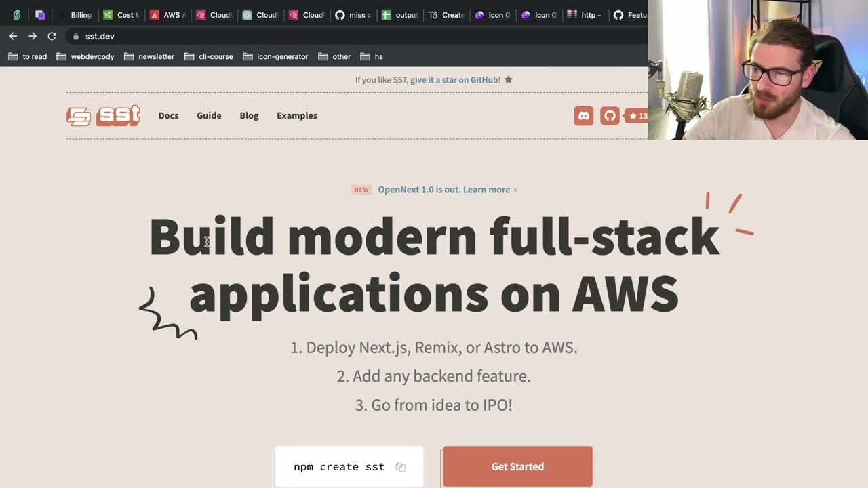Open the GitHub repository icon
The width and height of the screenshot is (868, 488).
(610, 116)
